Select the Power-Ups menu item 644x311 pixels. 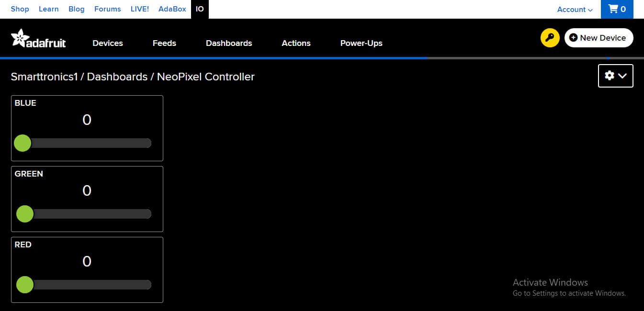[x=361, y=43]
